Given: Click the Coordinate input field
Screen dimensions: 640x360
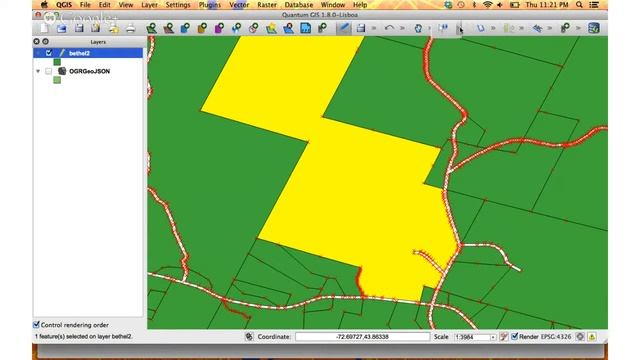Looking at the screenshot, I should (362, 337).
